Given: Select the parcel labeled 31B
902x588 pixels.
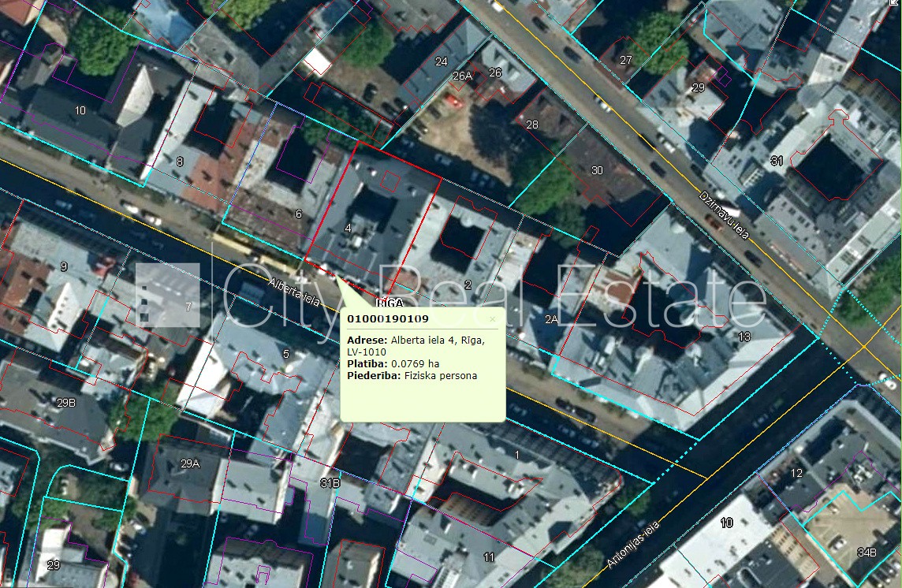Looking at the screenshot, I should click(330, 482).
